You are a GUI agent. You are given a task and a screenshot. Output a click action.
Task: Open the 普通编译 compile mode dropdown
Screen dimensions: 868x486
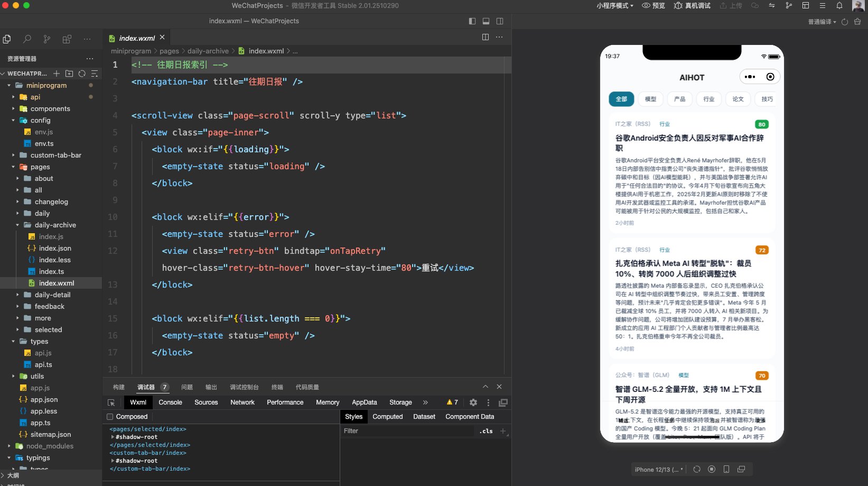click(x=822, y=22)
